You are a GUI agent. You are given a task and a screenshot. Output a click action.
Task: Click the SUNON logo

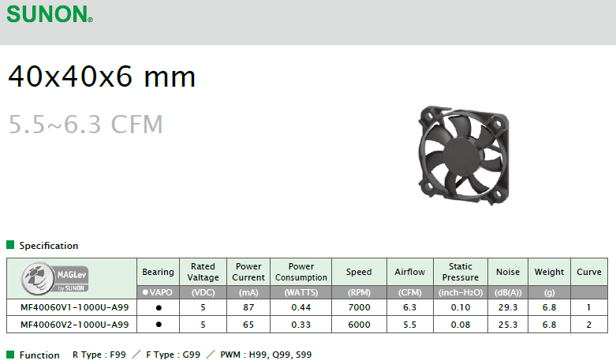click(x=50, y=14)
